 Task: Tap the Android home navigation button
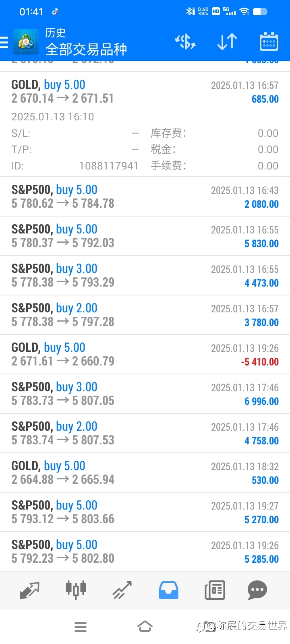tap(145, 627)
